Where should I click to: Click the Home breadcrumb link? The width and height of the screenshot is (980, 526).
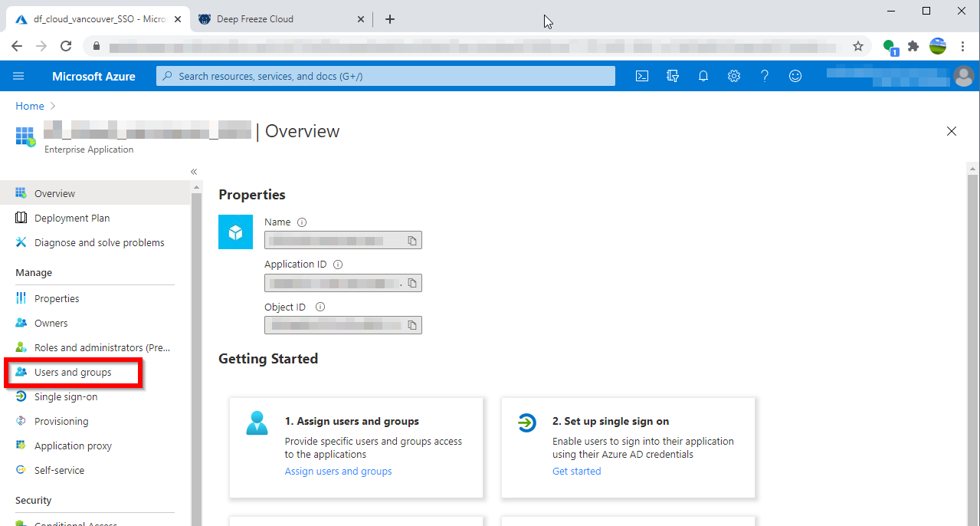(x=30, y=106)
